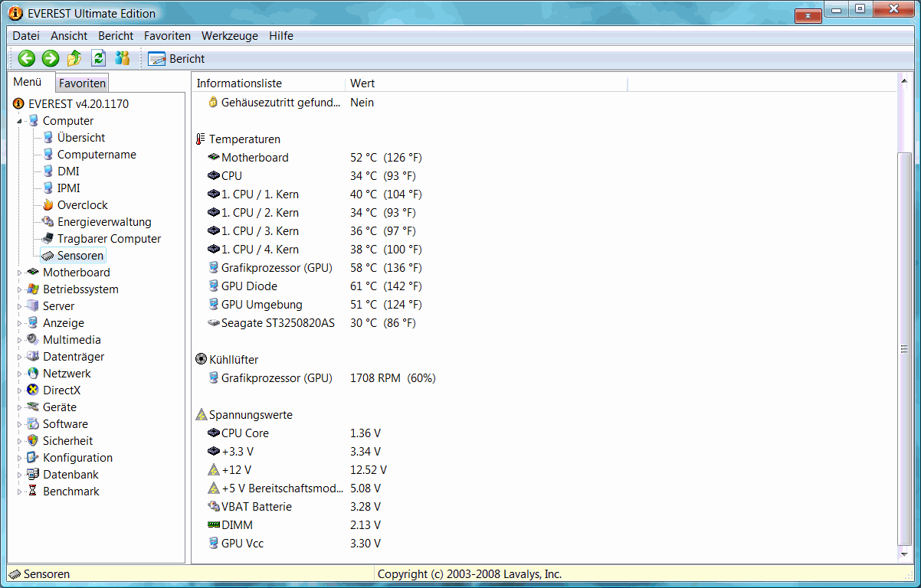921x588 pixels.
Task: Click the users icon in toolbar
Action: pos(123,58)
